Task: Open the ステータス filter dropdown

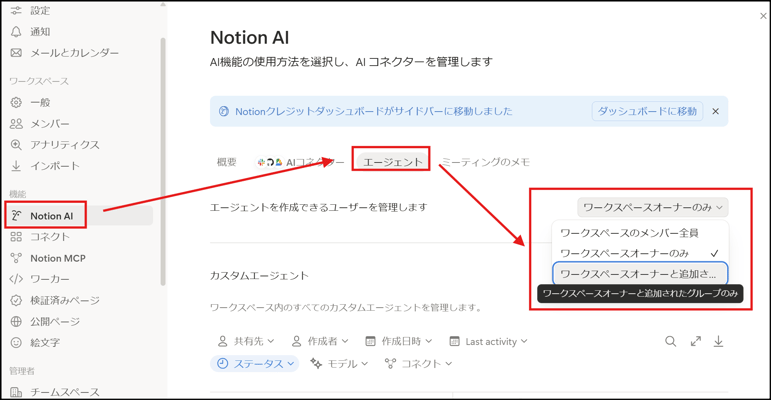Action: 255,364
